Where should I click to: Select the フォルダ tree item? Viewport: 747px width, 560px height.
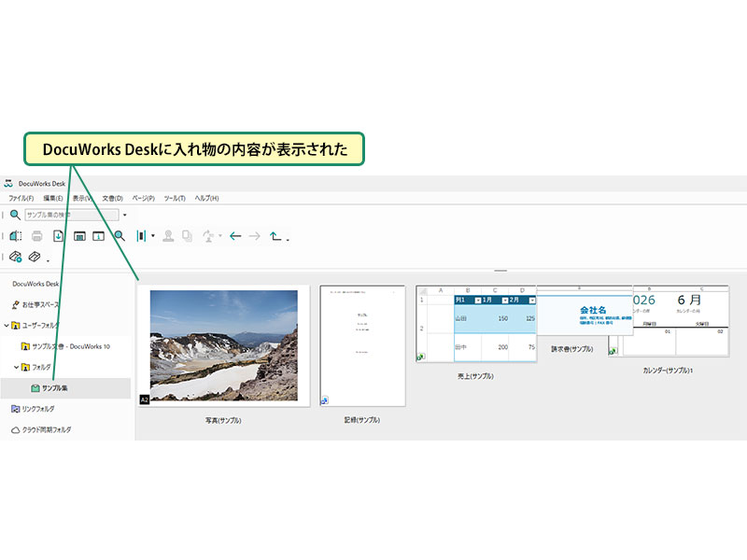[41, 367]
